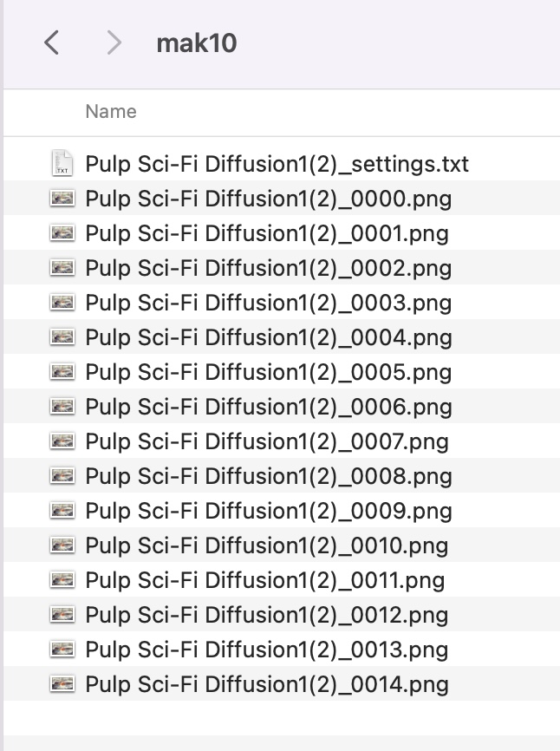Go forward with the right chevron

tap(114, 42)
